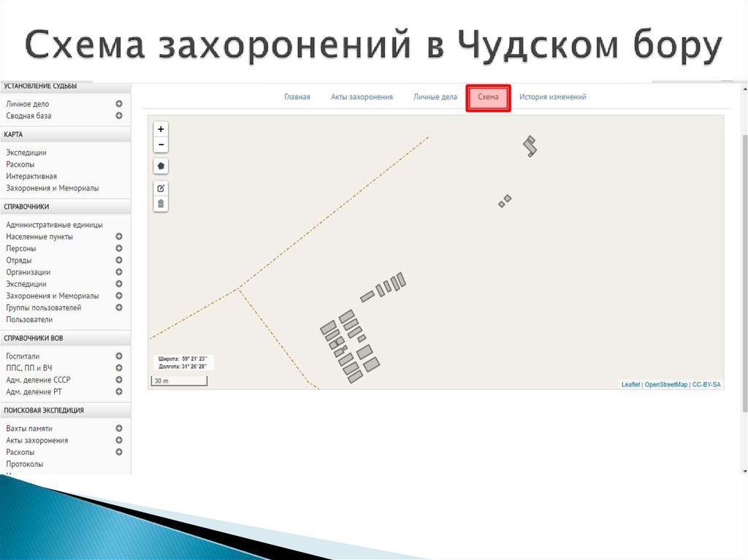Image resolution: width=748 pixels, height=560 pixels.
Task: Open Госпитали via its plus icon
Action: (x=118, y=356)
